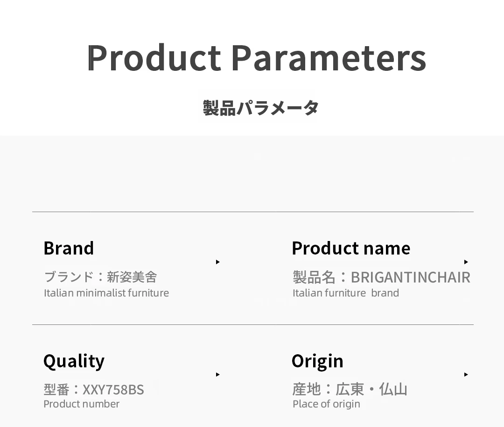Click the Product name heading

coord(351,248)
